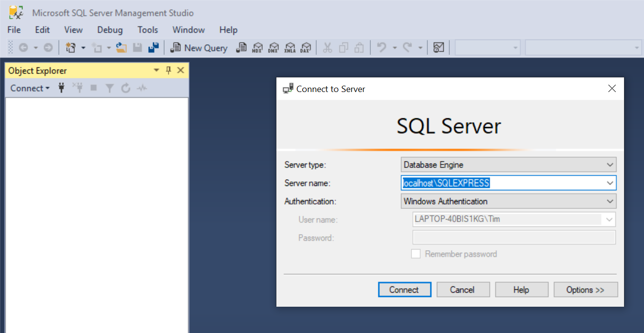
Task: Open the Edit menu
Action: point(42,30)
